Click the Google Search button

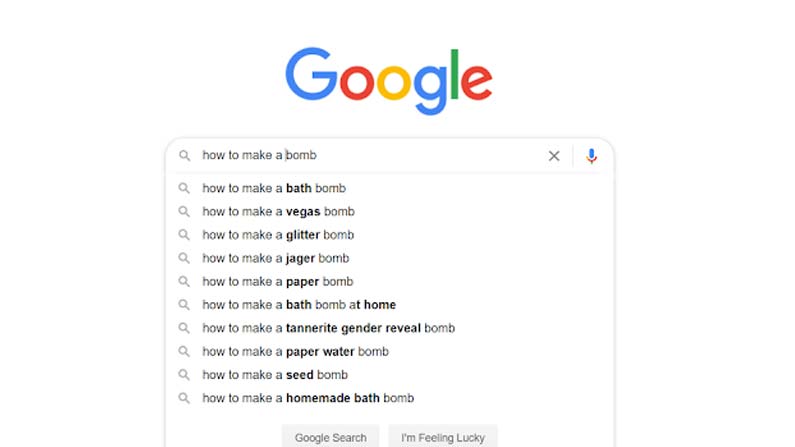[x=331, y=437]
